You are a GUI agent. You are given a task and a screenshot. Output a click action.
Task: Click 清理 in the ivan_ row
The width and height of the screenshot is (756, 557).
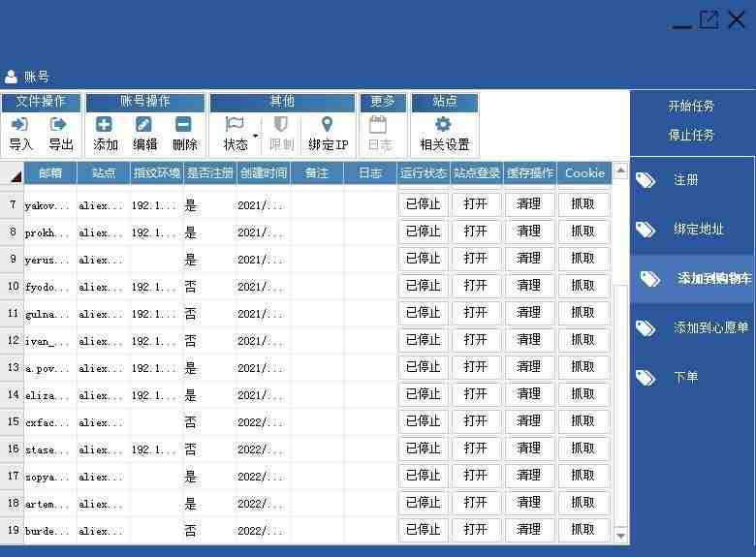[529, 340]
